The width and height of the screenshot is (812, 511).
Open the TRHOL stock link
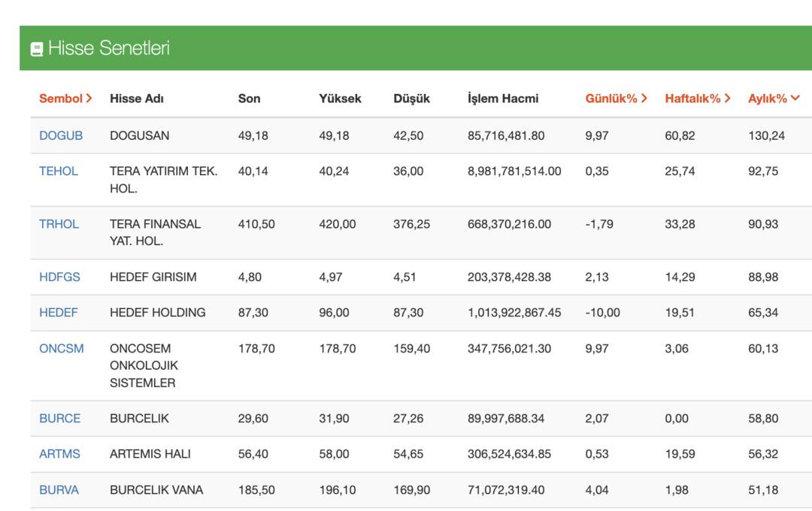[x=59, y=224]
